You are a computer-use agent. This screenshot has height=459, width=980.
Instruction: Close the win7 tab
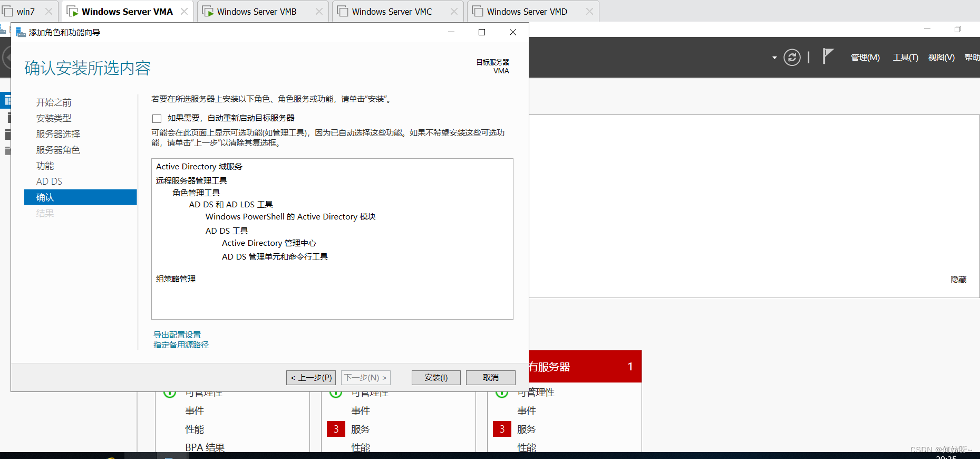coord(48,11)
